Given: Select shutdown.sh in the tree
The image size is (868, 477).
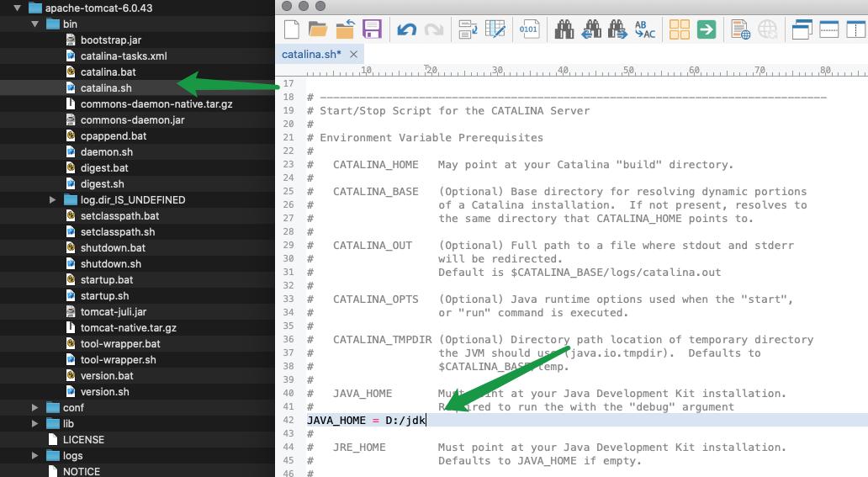Looking at the screenshot, I should click(111, 264).
